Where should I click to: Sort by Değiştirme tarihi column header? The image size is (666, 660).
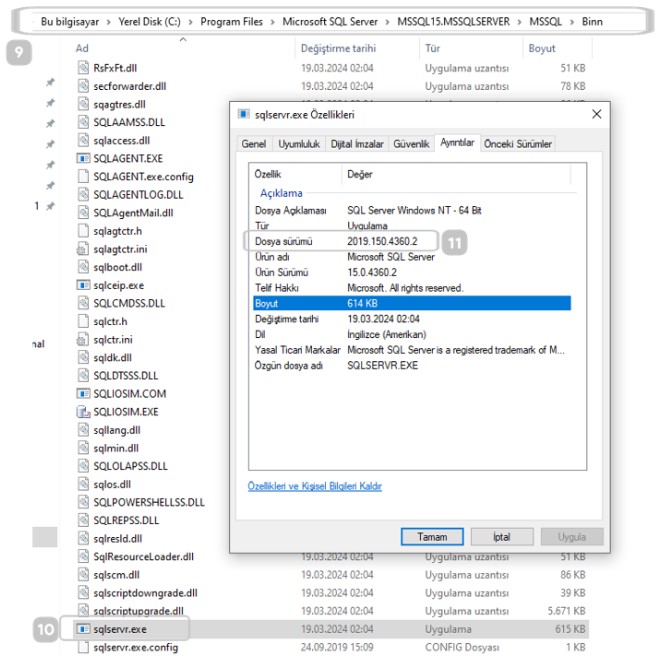pos(338,48)
